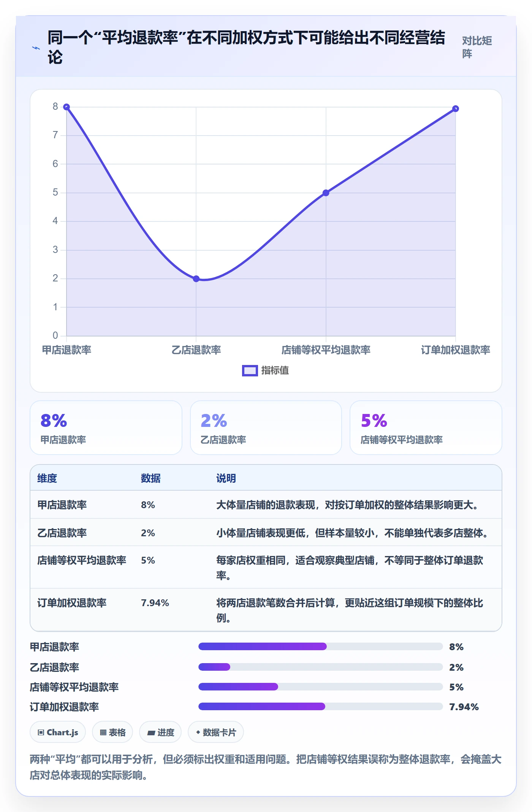Click the 乙店退款率 x-axis label
The image size is (532, 812).
pos(196,350)
